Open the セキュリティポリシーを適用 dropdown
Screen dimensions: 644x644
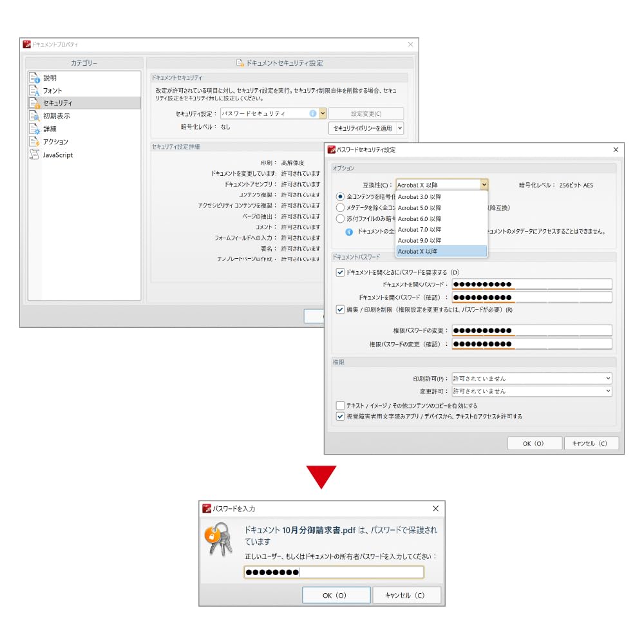(x=368, y=128)
